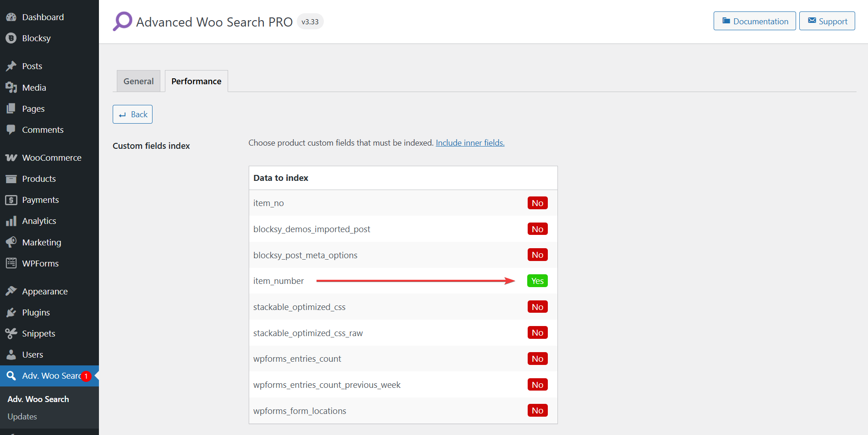Open Adv. Woo Search submenu entry

coord(38,399)
